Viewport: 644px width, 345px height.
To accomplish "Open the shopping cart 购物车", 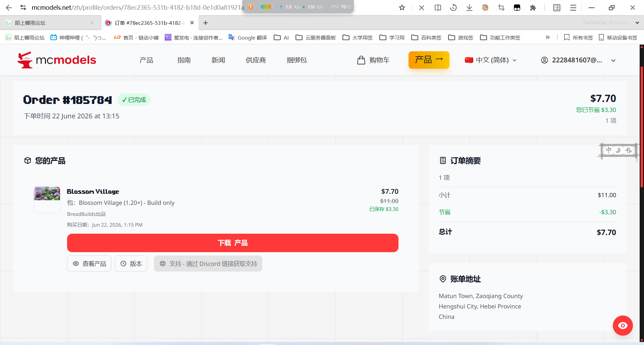I will tap(373, 60).
